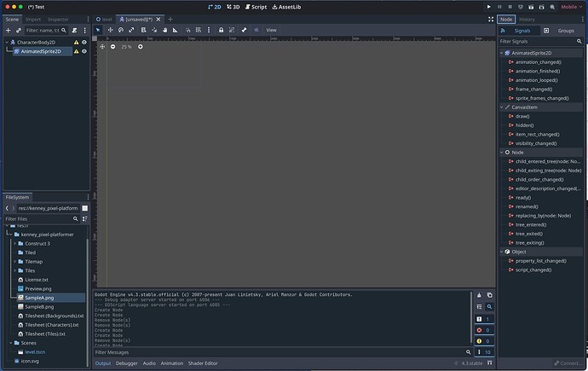Run the project with play button
The height and width of the screenshot is (371, 588).
[x=488, y=7]
